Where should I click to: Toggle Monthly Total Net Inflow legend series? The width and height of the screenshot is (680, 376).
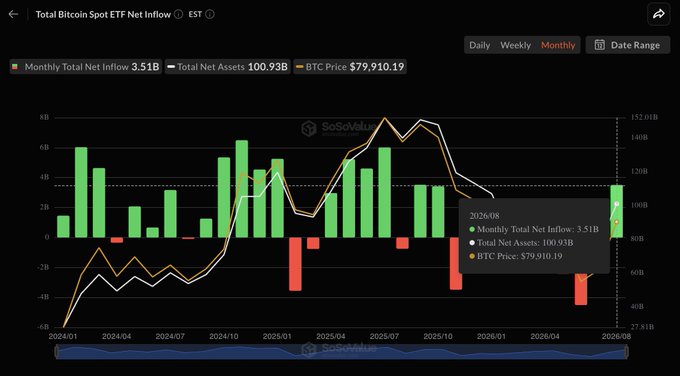tap(86, 67)
